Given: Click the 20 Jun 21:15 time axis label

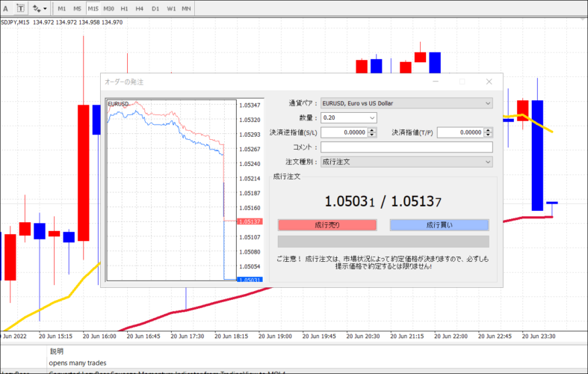Looking at the screenshot, I should (407, 336).
